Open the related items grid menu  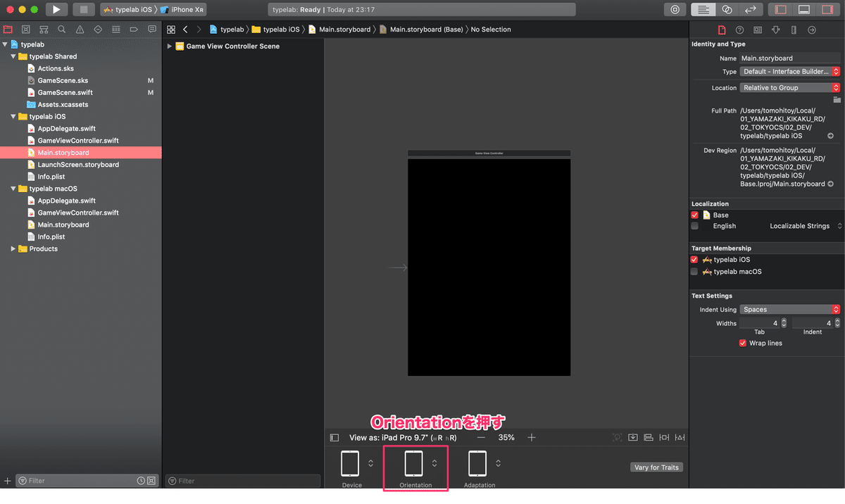click(171, 30)
